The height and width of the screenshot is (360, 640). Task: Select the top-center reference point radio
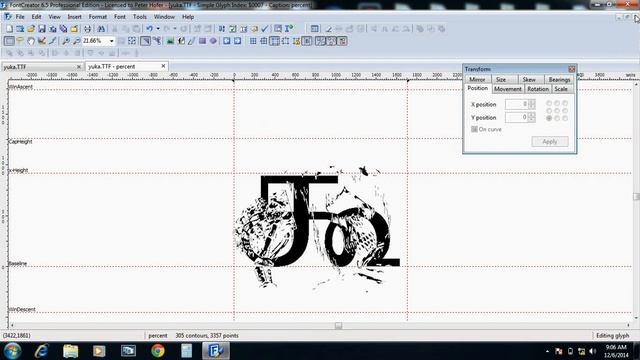[557, 103]
